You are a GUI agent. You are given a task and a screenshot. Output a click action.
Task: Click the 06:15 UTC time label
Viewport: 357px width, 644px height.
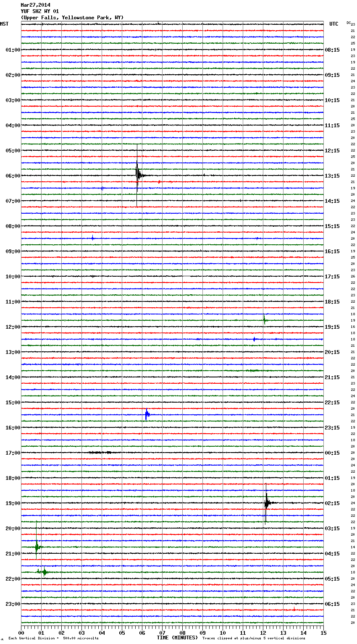(332, 604)
